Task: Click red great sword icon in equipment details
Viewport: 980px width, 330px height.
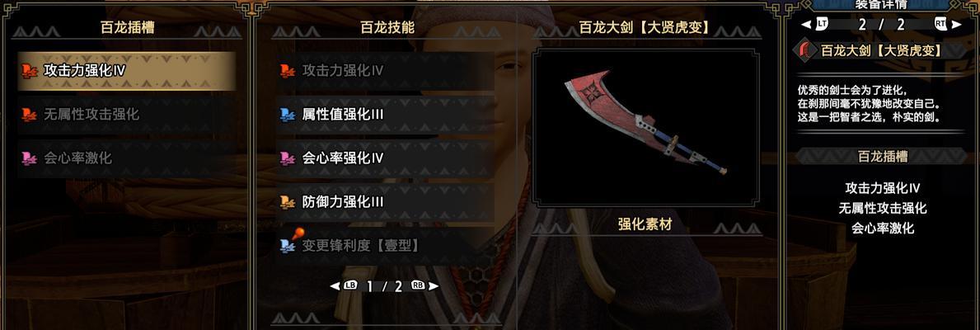Action: click(805, 50)
